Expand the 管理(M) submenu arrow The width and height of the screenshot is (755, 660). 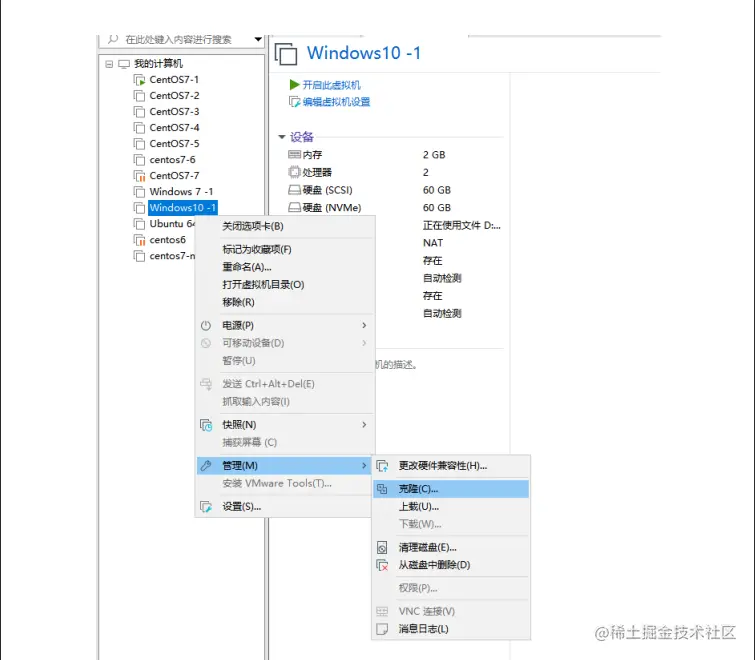pyautogui.click(x=364, y=466)
